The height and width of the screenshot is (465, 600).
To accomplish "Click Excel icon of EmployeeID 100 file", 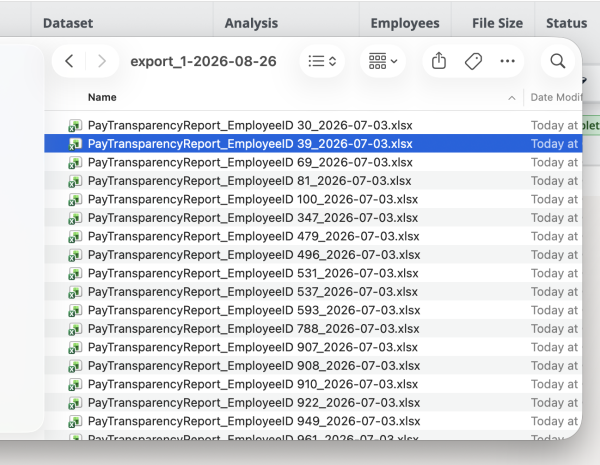I will (x=75, y=199).
